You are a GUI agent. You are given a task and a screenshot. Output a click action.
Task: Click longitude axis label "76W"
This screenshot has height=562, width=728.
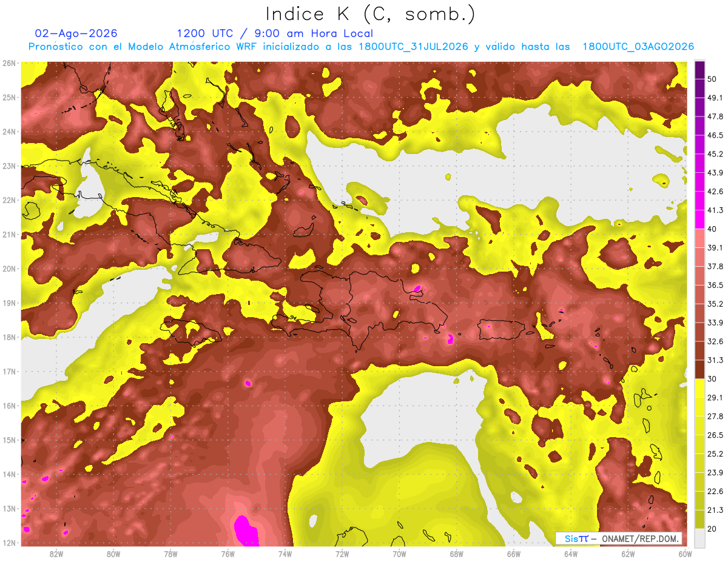point(228,554)
